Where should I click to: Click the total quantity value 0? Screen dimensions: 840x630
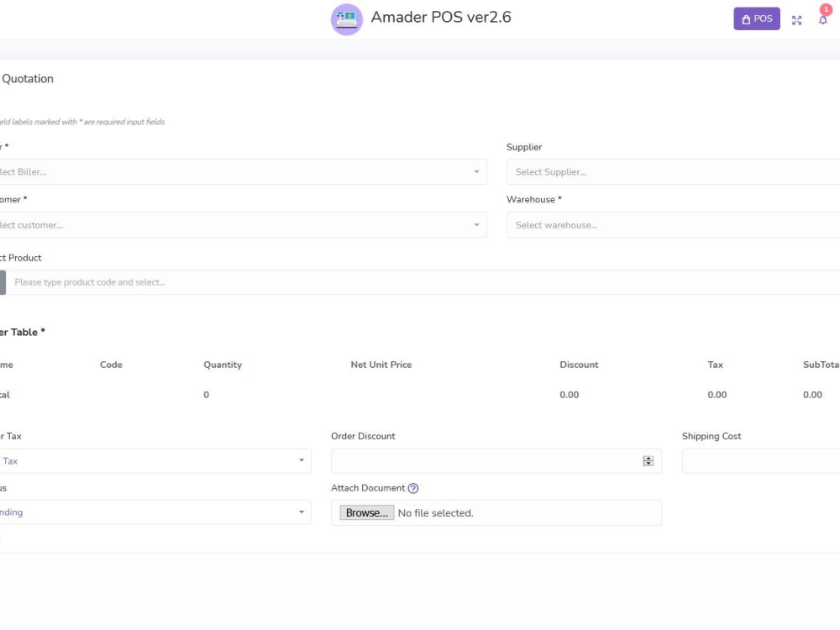pos(207,395)
